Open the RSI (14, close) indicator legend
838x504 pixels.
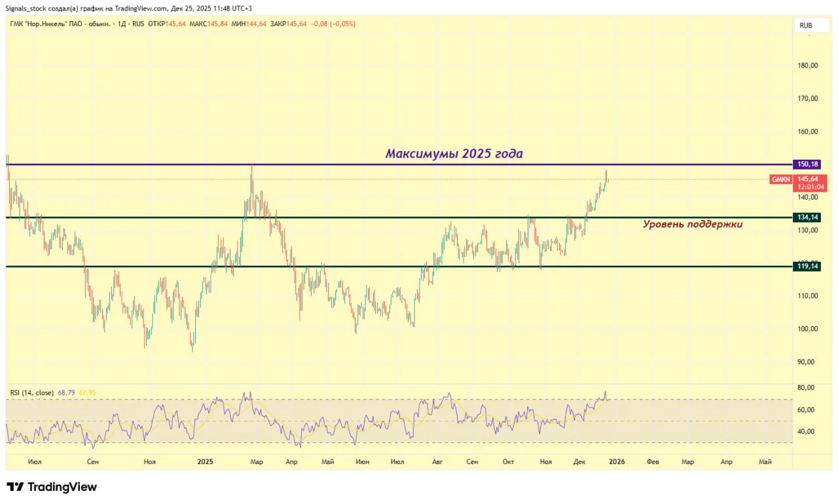coord(31,393)
